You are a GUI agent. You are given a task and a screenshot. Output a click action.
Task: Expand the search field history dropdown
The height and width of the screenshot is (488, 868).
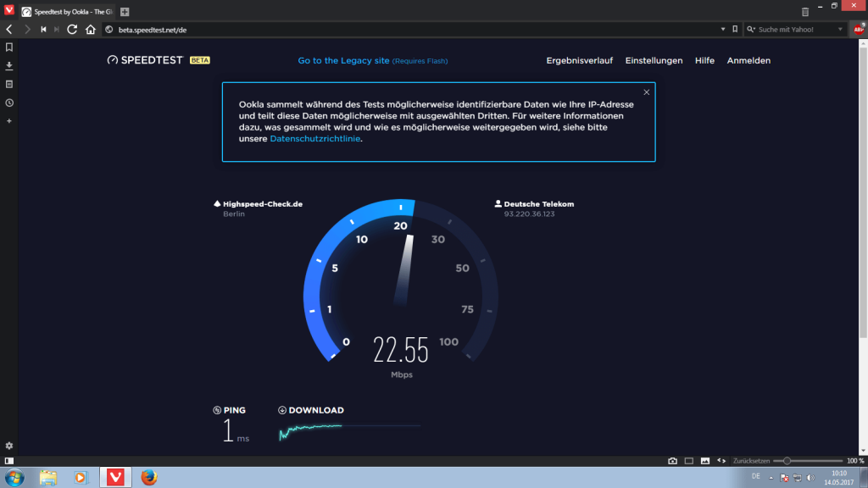[x=840, y=30]
